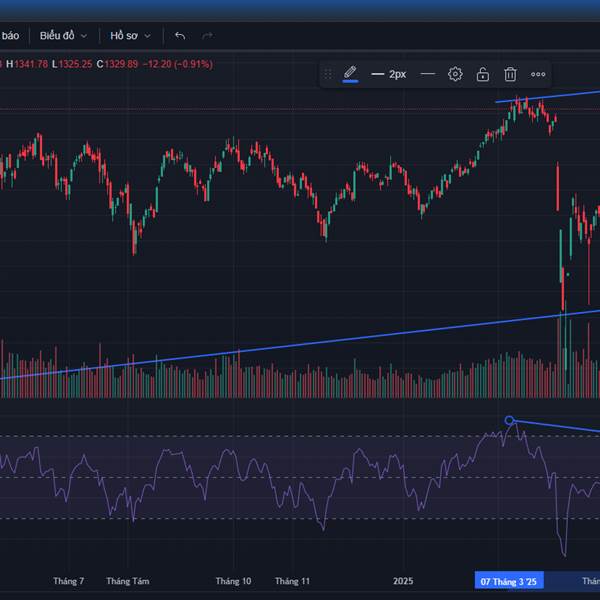Click the Tháng 10 axis label
Viewport: 600px width, 600px height.
[x=233, y=581]
